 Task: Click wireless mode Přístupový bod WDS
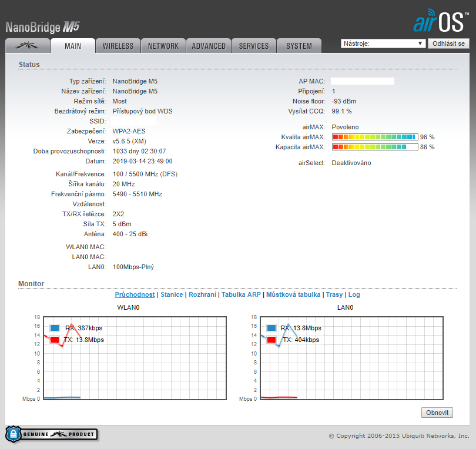142,111
